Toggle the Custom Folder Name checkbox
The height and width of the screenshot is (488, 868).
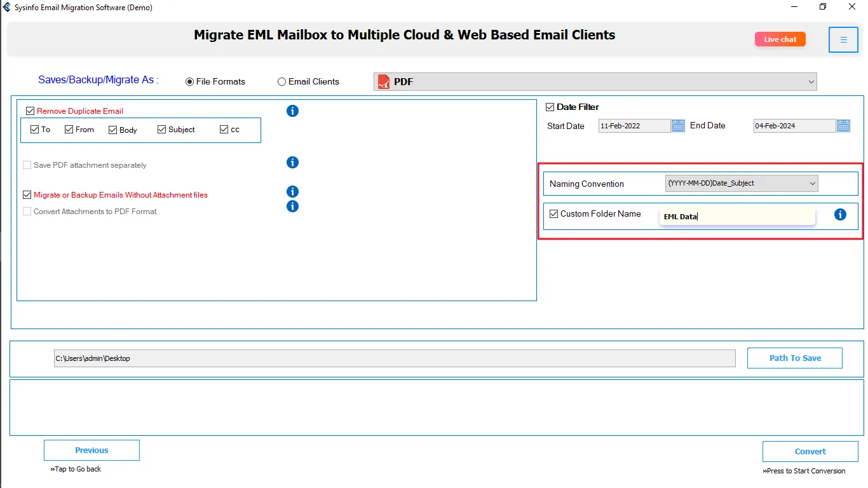554,214
